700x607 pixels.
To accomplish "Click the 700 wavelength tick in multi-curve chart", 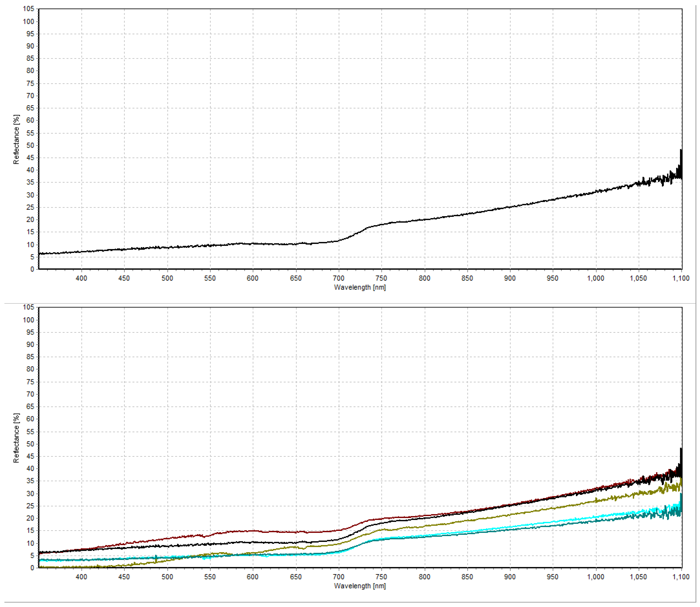I will pyautogui.click(x=338, y=576).
